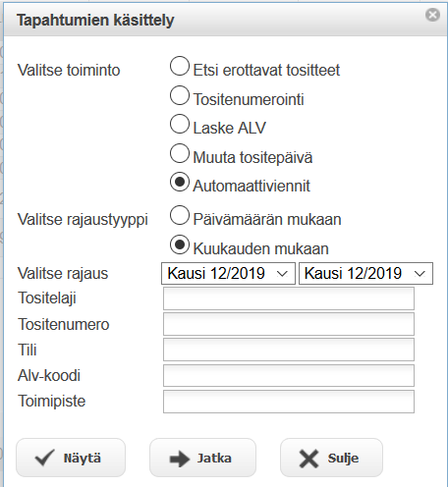Screen dimensions: 448x487
Task: Click the X icon on Sulje
Action: tap(308, 459)
